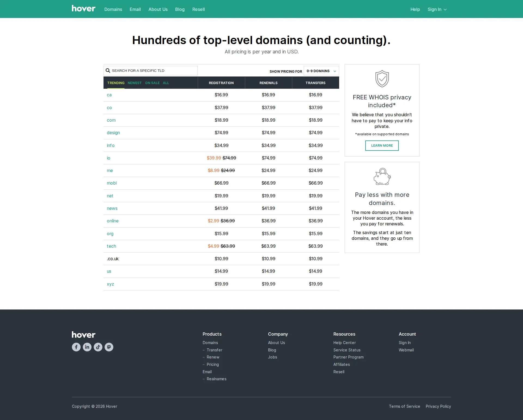Viewport: 523px width, 420px height.
Task: Open the online domain link
Action: [x=112, y=221]
